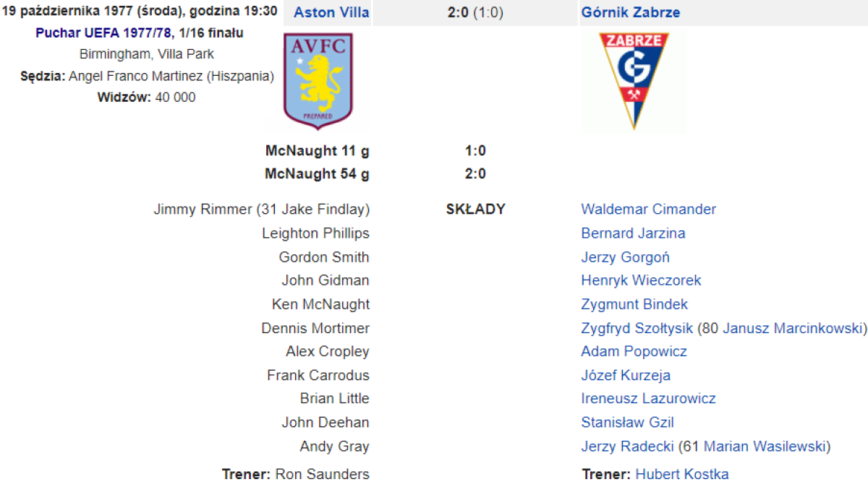Click the 2:0 final score text

click(459, 12)
